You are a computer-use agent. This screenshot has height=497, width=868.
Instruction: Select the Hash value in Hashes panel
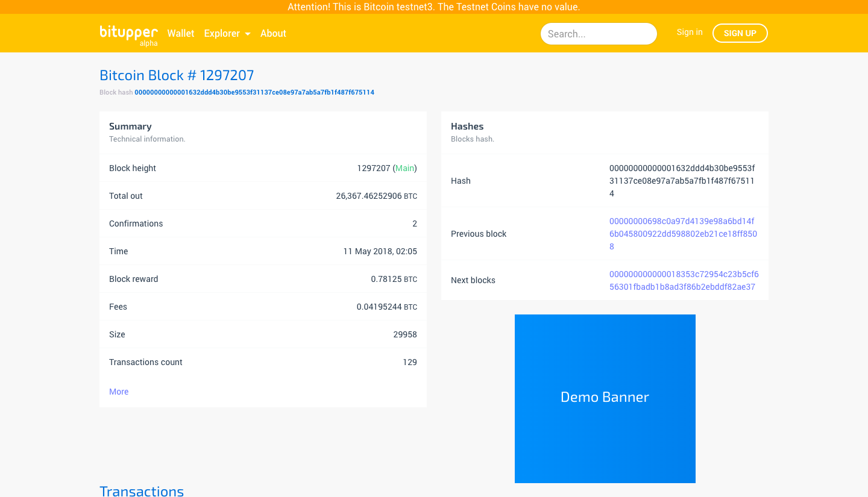(x=682, y=181)
